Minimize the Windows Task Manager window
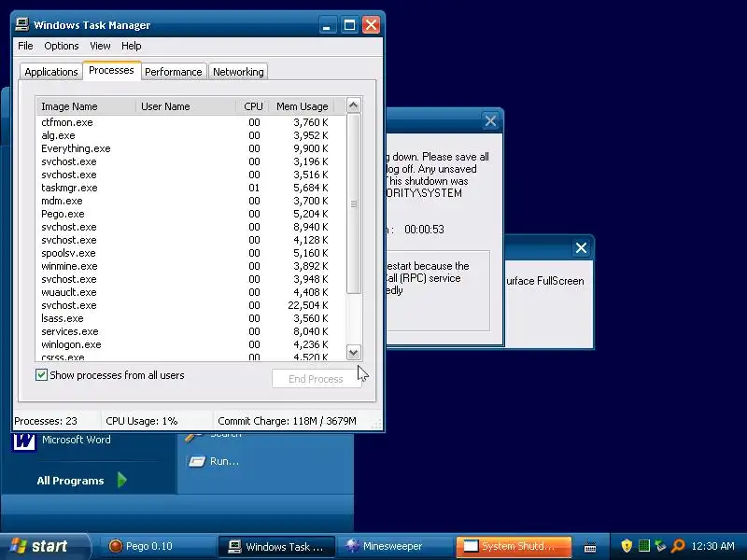This screenshot has width=747, height=560. tap(327, 25)
